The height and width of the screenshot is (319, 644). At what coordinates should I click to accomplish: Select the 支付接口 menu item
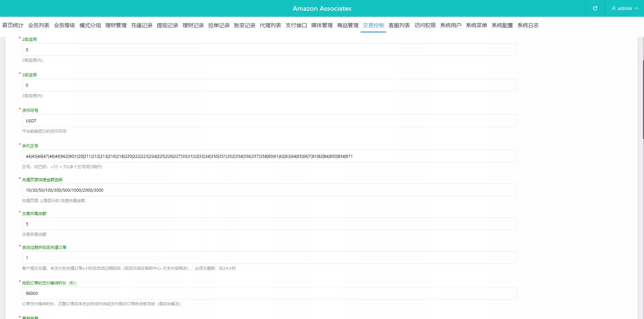coord(296,25)
